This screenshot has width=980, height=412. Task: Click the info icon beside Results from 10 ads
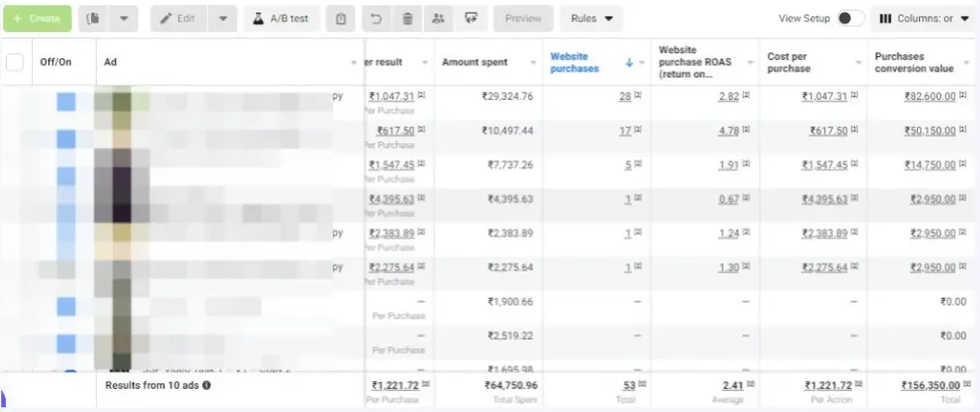pyautogui.click(x=206, y=385)
